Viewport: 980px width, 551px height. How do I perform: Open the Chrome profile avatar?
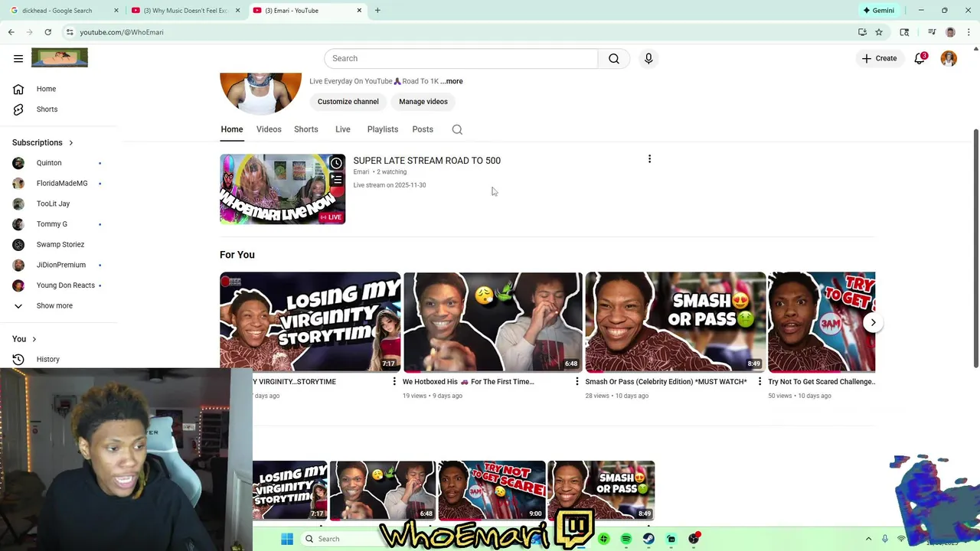pyautogui.click(x=950, y=32)
